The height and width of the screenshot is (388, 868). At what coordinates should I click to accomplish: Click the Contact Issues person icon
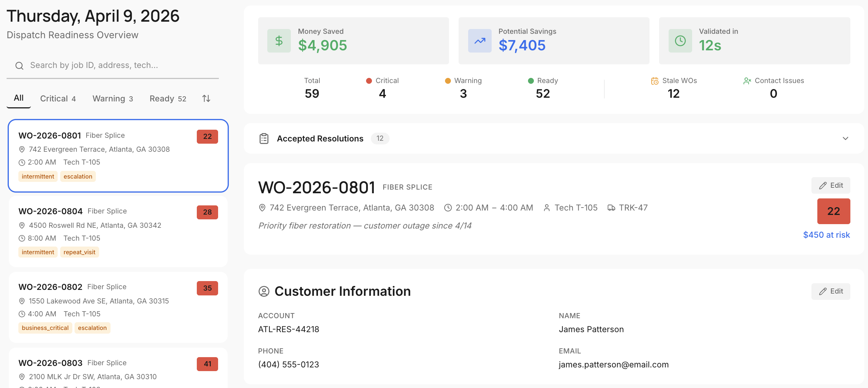(x=747, y=81)
